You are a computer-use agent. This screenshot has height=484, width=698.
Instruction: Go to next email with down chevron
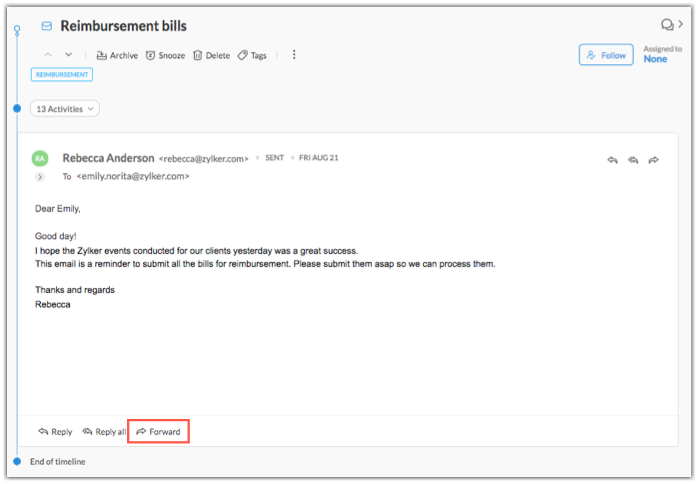(x=69, y=55)
